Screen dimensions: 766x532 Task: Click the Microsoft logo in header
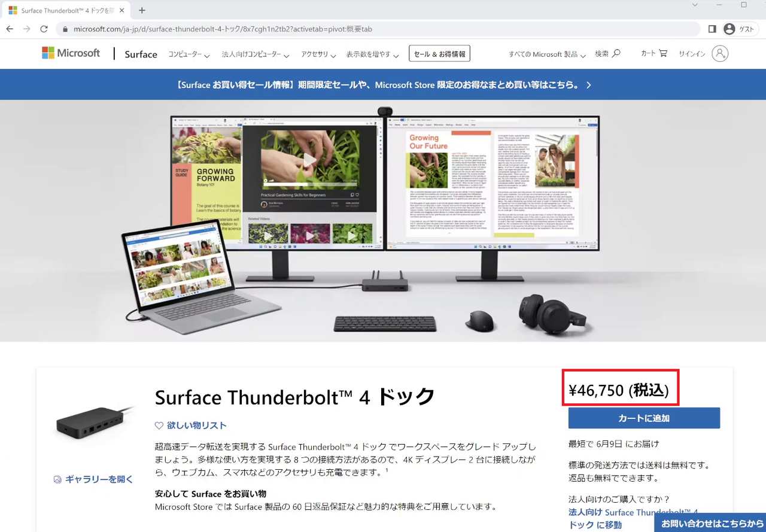pyautogui.click(x=71, y=53)
